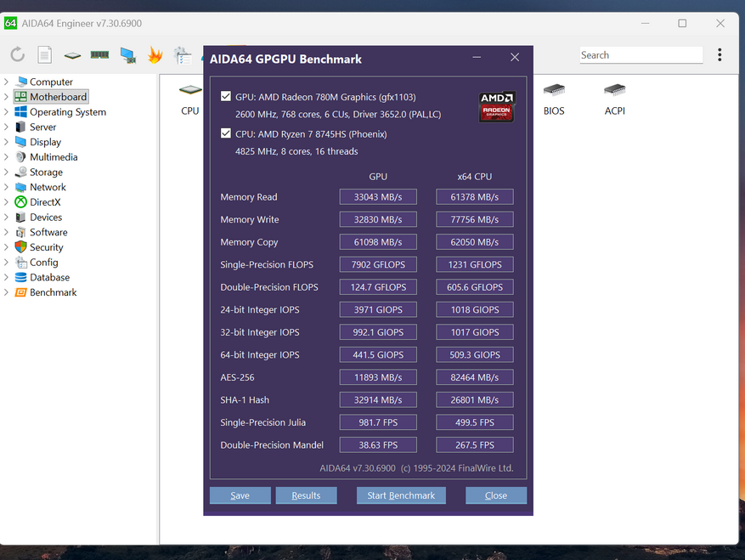Click the Results button

tap(306, 495)
